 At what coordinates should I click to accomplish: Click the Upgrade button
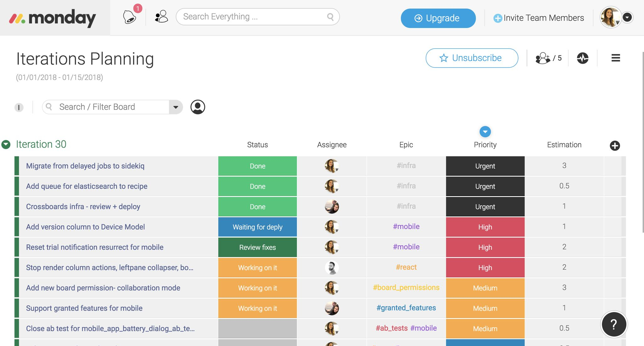pos(438,18)
